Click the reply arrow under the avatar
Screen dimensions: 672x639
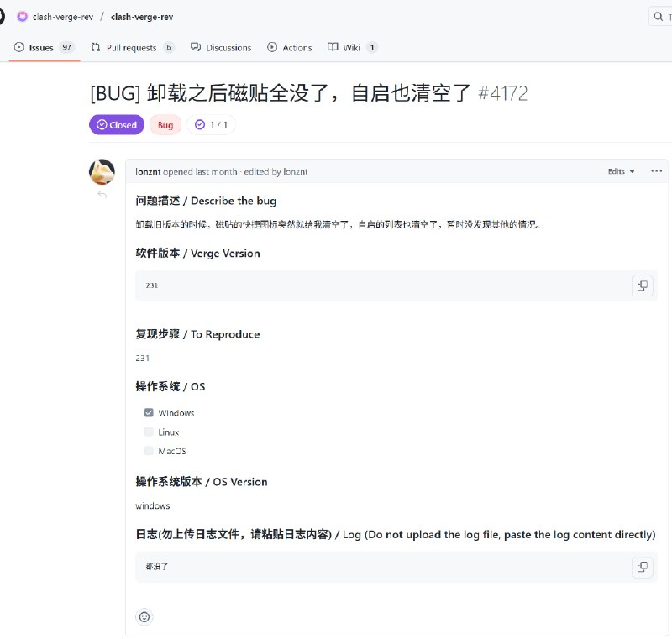102,194
